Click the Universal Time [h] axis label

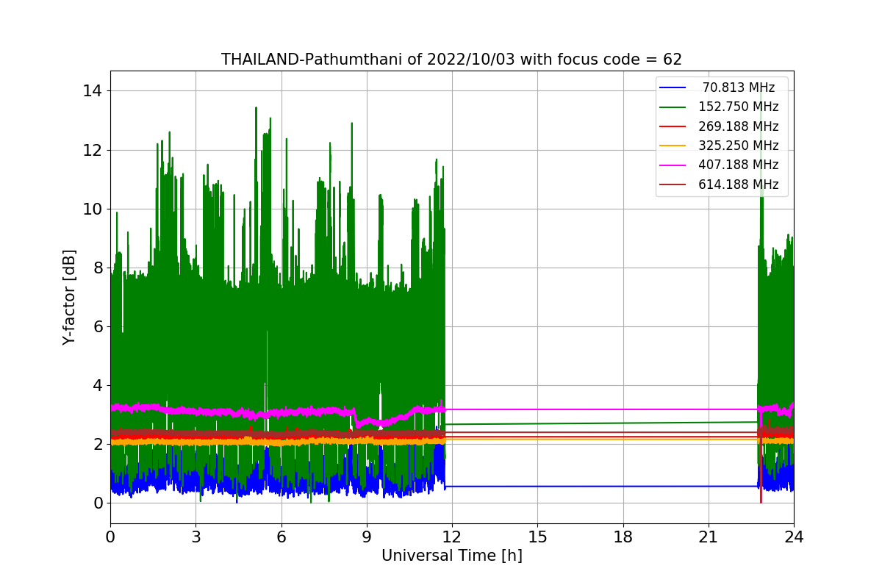point(452,556)
